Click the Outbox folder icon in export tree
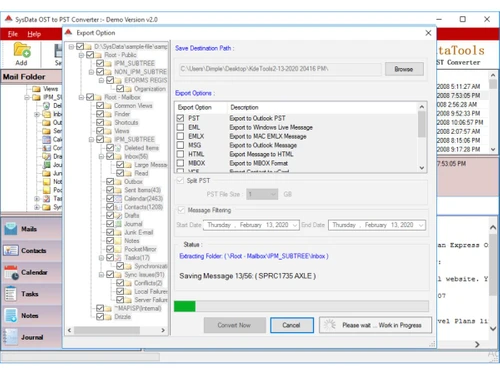The height and width of the screenshot is (375, 500). pyautogui.click(x=118, y=182)
